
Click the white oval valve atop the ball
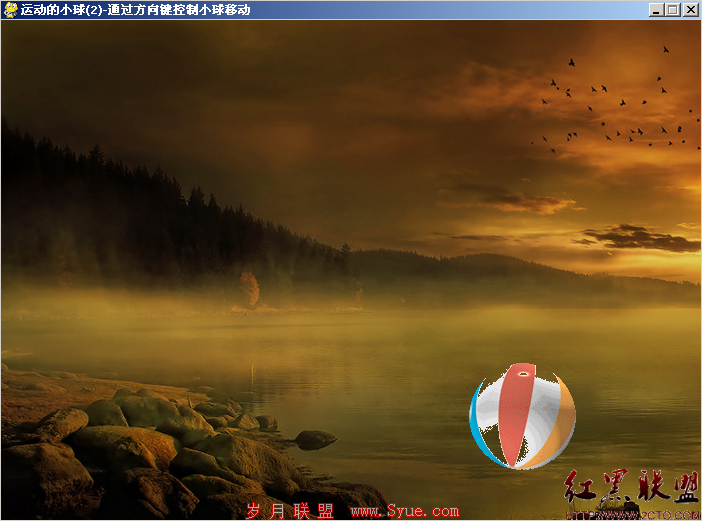point(522,373)
